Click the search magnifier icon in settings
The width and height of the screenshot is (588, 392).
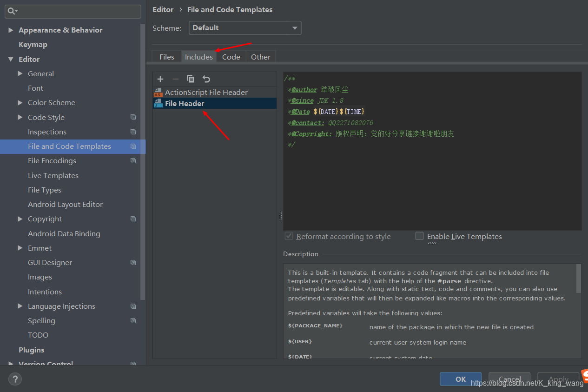13,11
